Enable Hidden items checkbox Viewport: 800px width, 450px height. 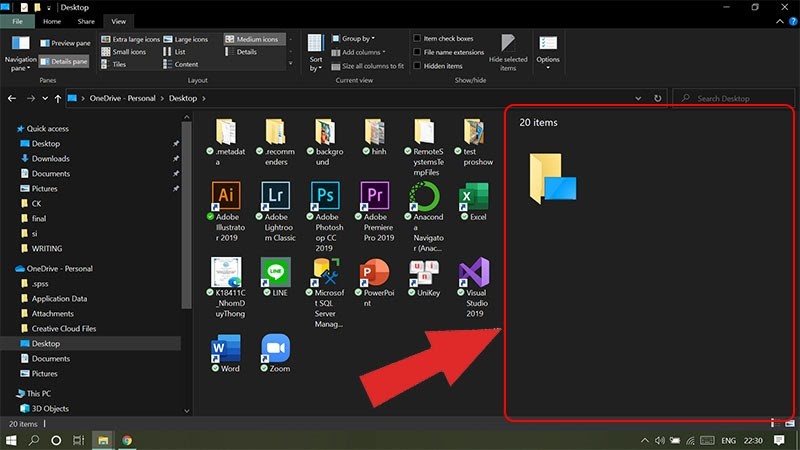417,66
